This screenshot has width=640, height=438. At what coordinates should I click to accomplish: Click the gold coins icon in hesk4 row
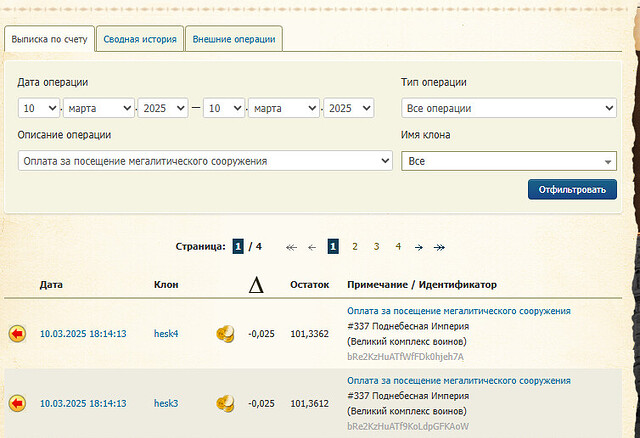tap(225, 333)
